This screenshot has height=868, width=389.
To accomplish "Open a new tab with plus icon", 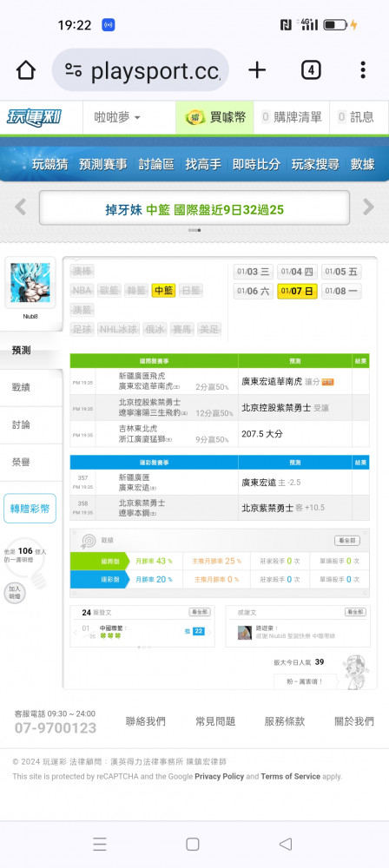I will pos(256,70).
